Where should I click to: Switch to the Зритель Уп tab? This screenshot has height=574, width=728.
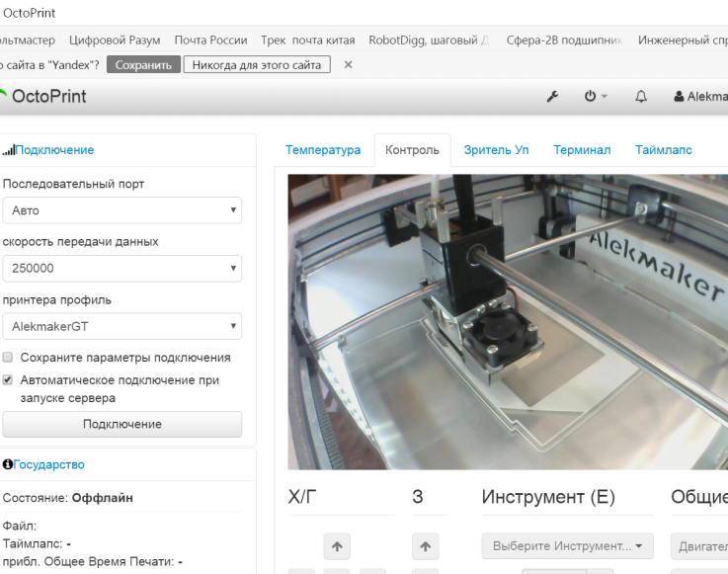coord(496,150)
